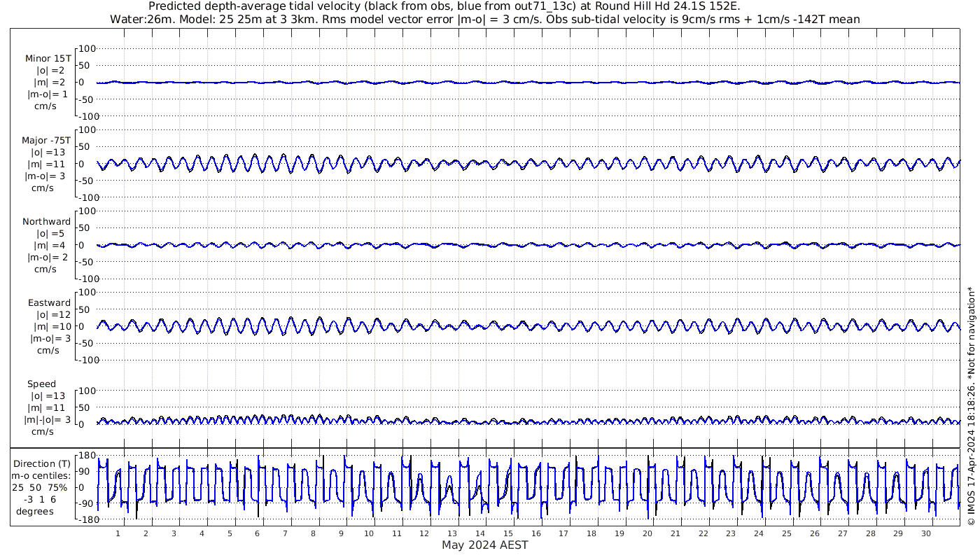This screenshot has height=560, width=980.
Task: Click the '-50' tick of Major -75T axis
Action: click(x=87, y=181)
